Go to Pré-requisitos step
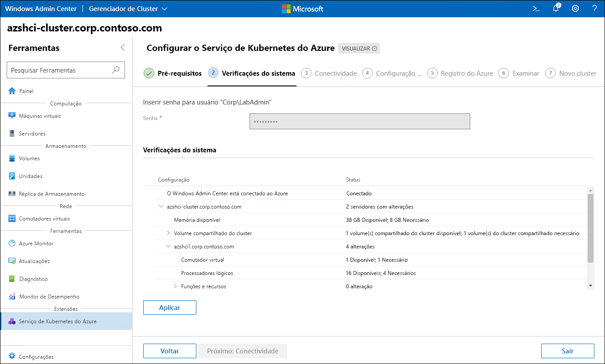605x364 pixels. (x=173, y=73)
